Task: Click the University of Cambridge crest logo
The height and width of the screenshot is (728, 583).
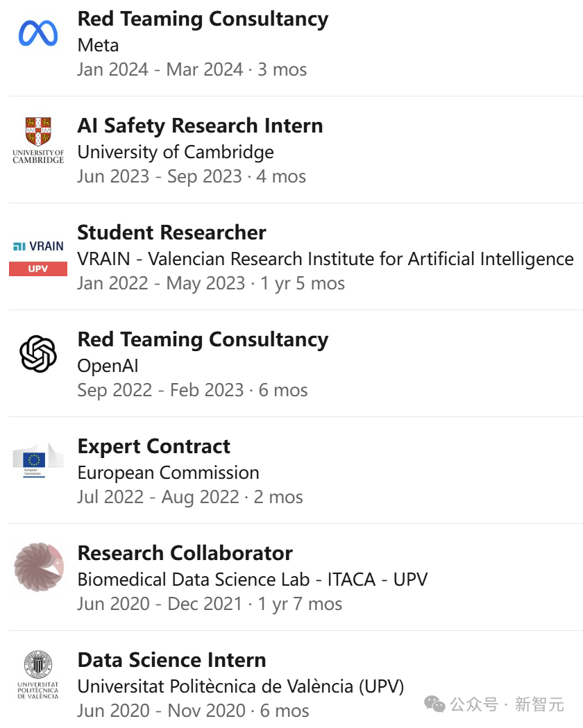Action: [38, 139]
